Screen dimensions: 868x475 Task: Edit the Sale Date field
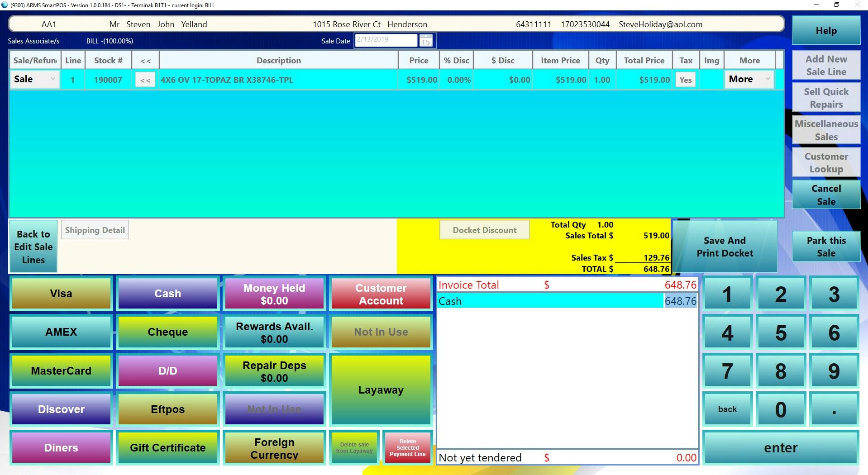coord(385,40)
